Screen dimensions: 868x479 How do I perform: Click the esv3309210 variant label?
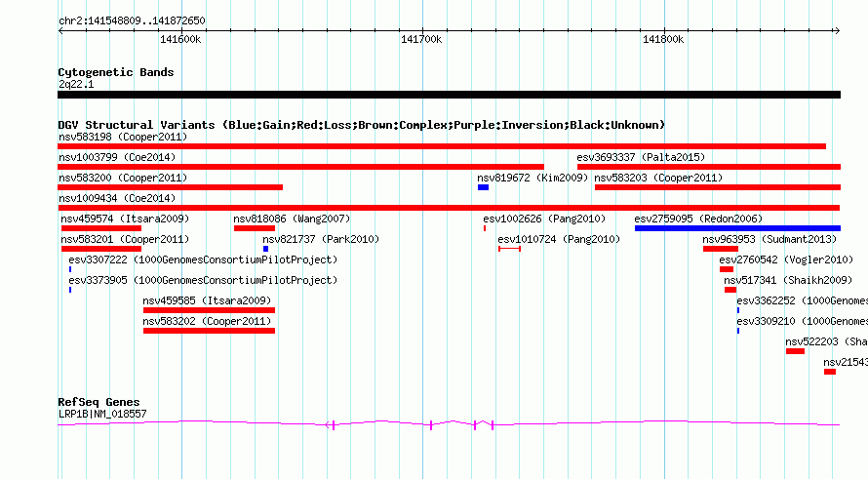[x=802, y=321]
